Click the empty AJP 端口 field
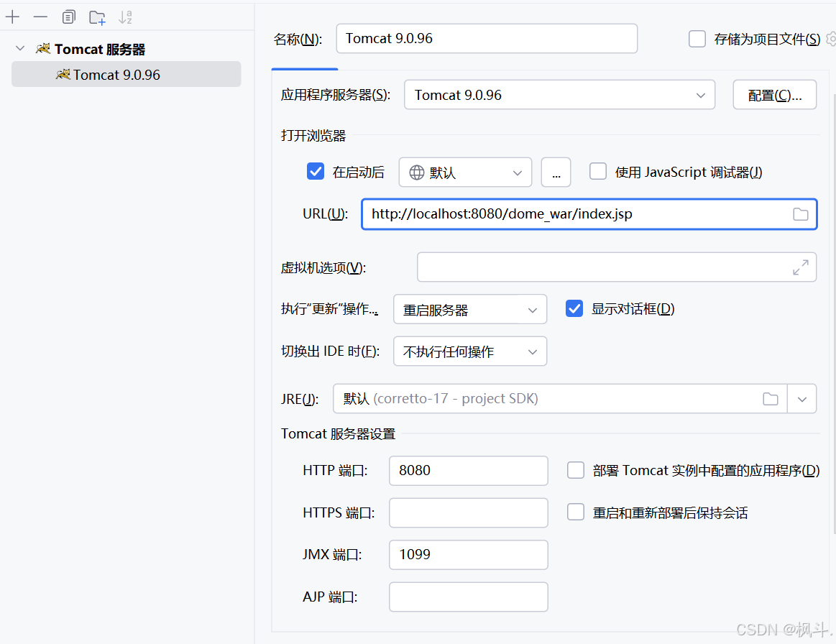Image resolution: width=836 pixels, height=644 pixels. 469,597
